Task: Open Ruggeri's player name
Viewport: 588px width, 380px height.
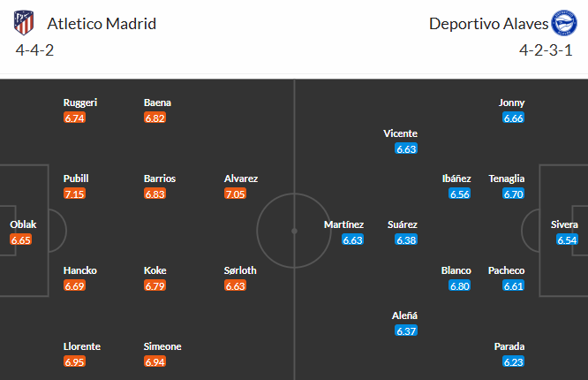Action: pos(80,103)
